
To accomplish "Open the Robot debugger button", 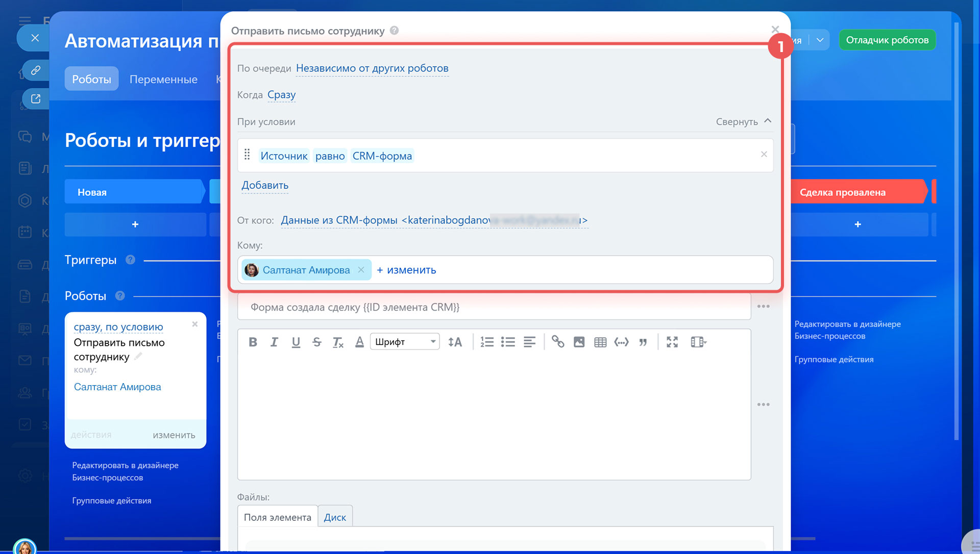I will (x=887, y=40).
